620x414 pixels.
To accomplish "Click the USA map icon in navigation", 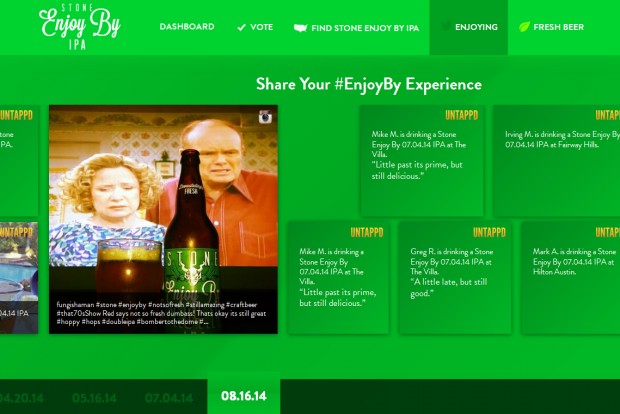I will pos(301,28).
